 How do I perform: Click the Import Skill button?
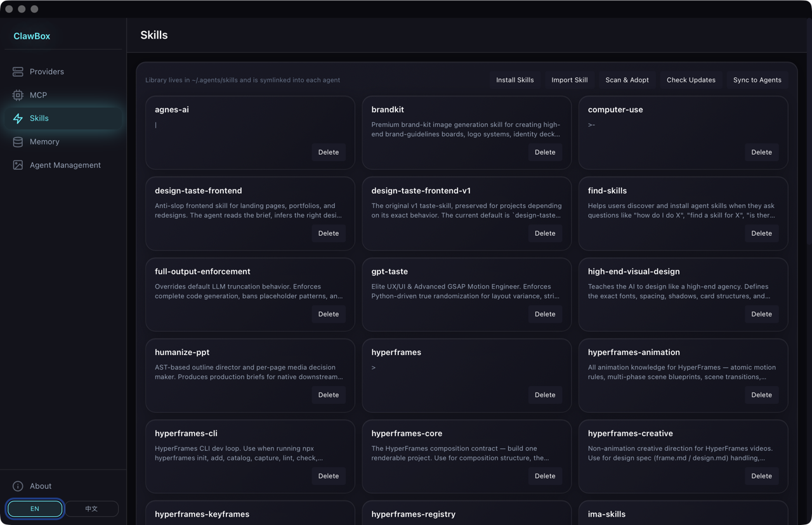[570, 80]
